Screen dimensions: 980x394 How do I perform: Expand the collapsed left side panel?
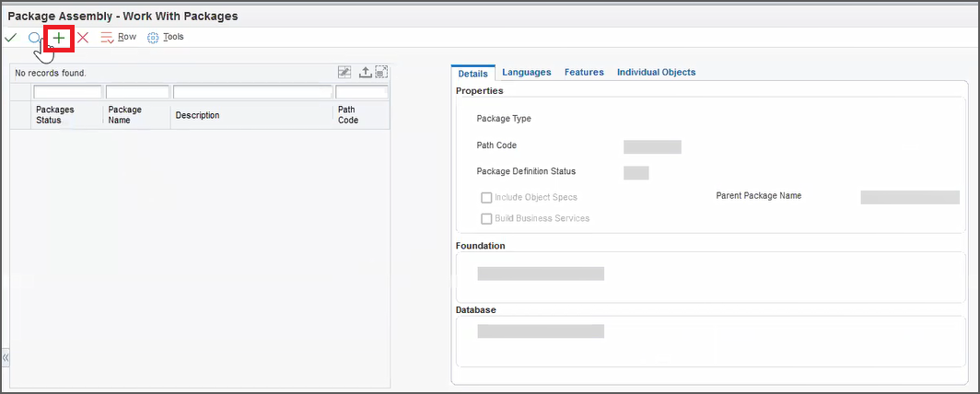[x=5, y=358]
